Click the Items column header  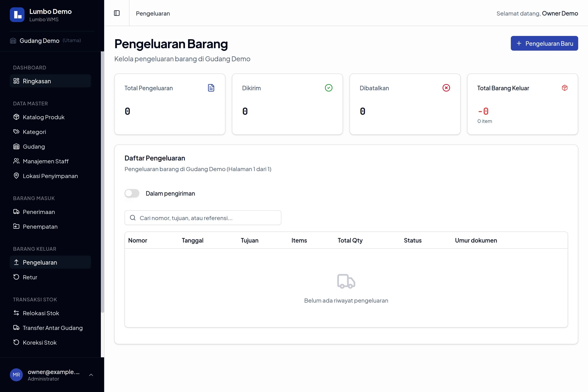299,240
